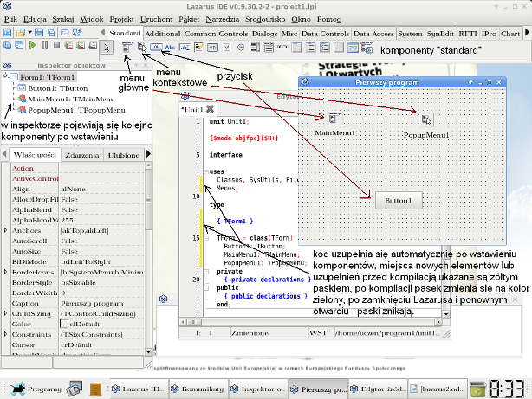Select the TCheckBox component in palette
Image resolution: width=532 pixels, height=399 pixels.
tap(227, 47)
